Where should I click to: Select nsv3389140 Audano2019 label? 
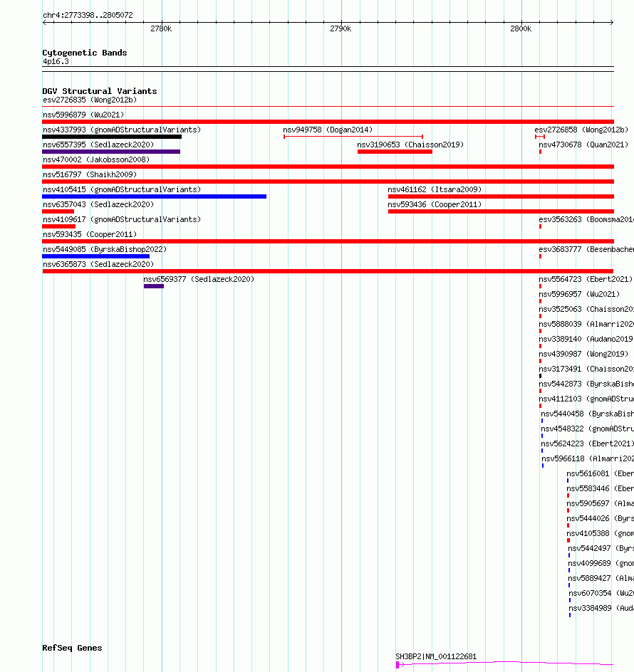[586, 340]
